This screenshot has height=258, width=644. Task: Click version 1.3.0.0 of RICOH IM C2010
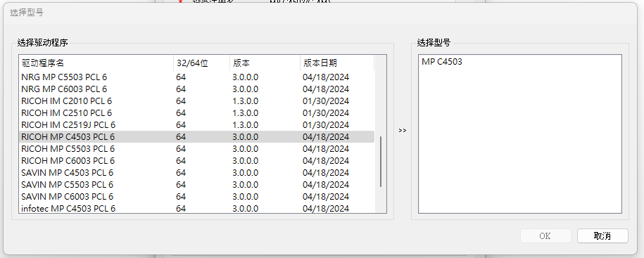245,101
